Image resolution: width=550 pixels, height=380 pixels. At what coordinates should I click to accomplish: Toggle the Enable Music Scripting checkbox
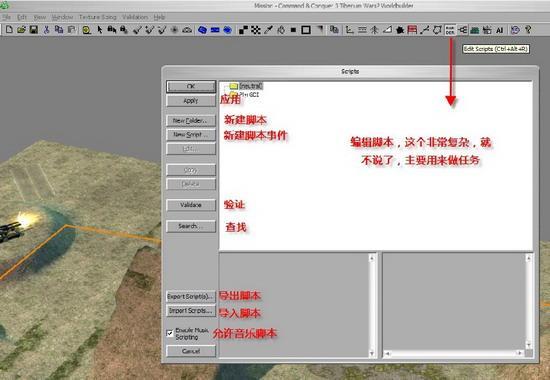click(x=170, y=333)
